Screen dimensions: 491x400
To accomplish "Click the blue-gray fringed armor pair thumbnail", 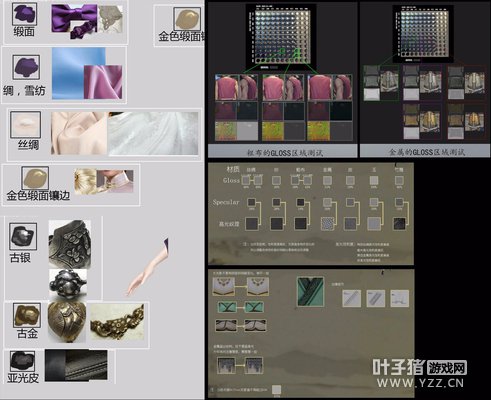I will point(240,365).
